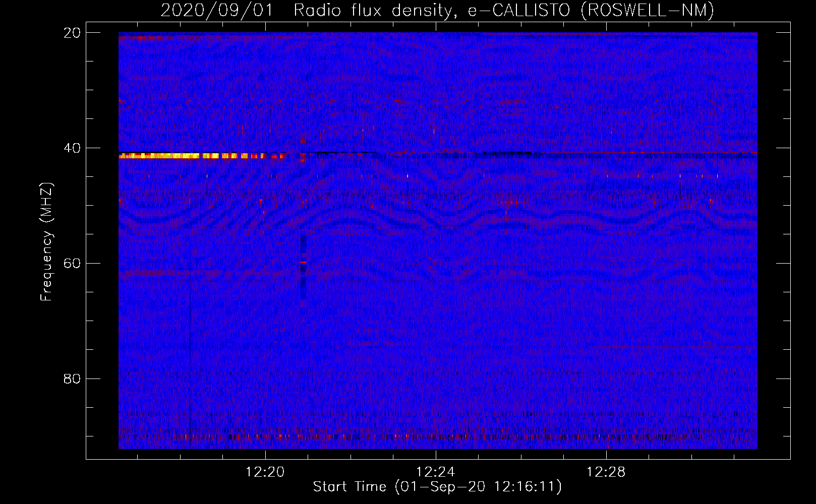
Task: Click the 12:24 time tick label
Action: point(436,472)
